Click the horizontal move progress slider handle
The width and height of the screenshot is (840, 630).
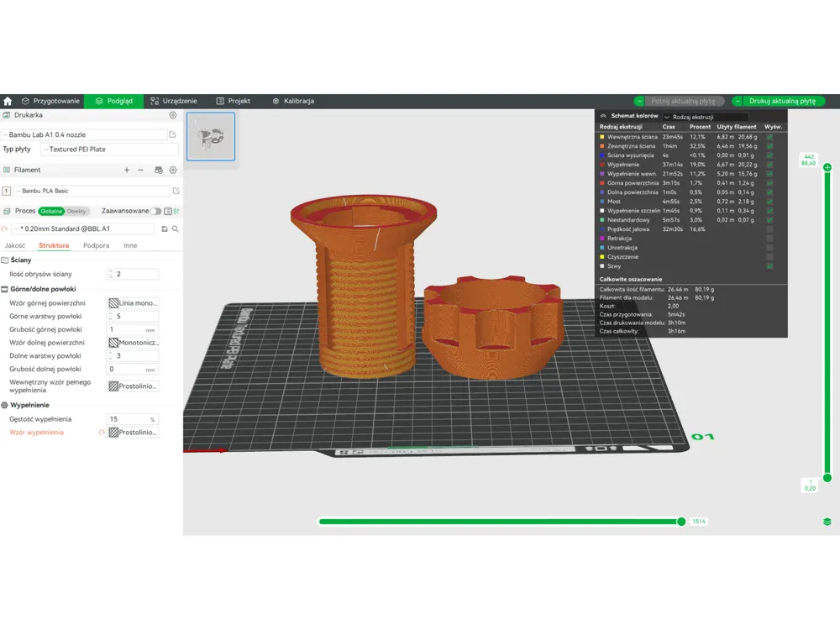point(681,522)
